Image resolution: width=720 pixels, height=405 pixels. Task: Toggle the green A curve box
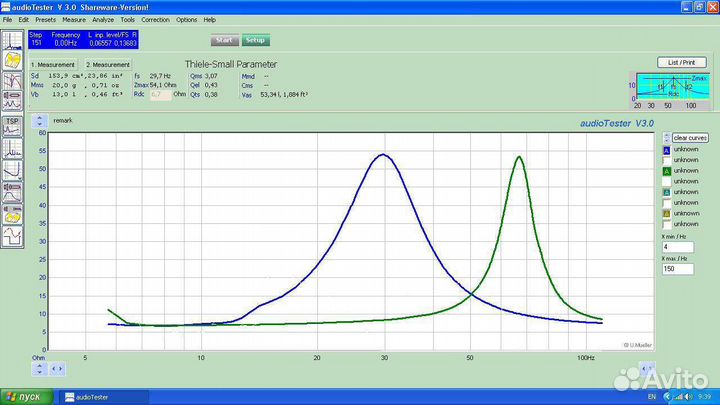(x=667, y=171)
